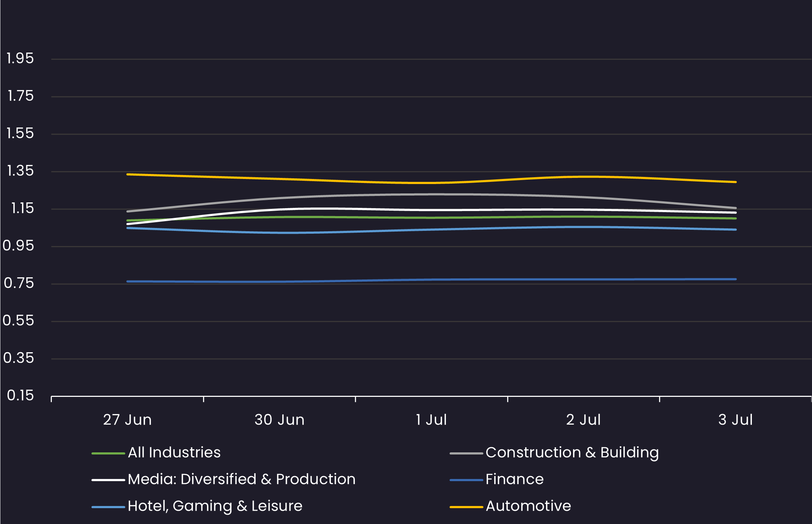Click the 1.35 y-axis value

[x=20, y=171]
